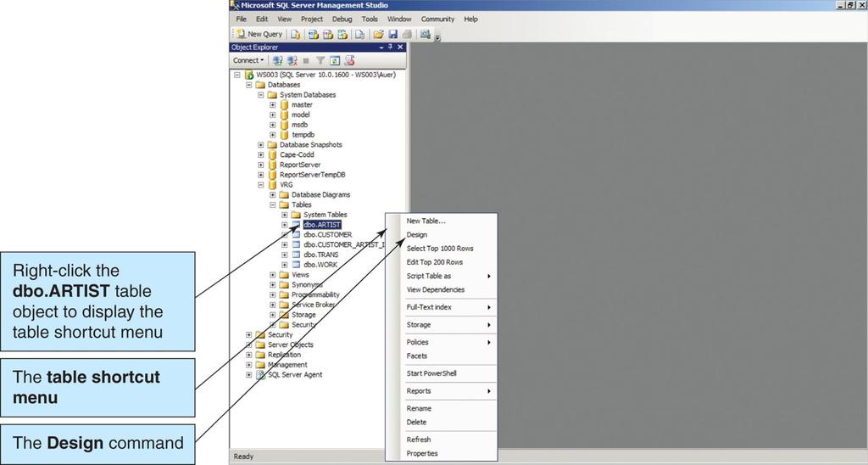Toggle the Object Explorer auto-hide pin
The image size is (868, 465).
click(390, 48)
